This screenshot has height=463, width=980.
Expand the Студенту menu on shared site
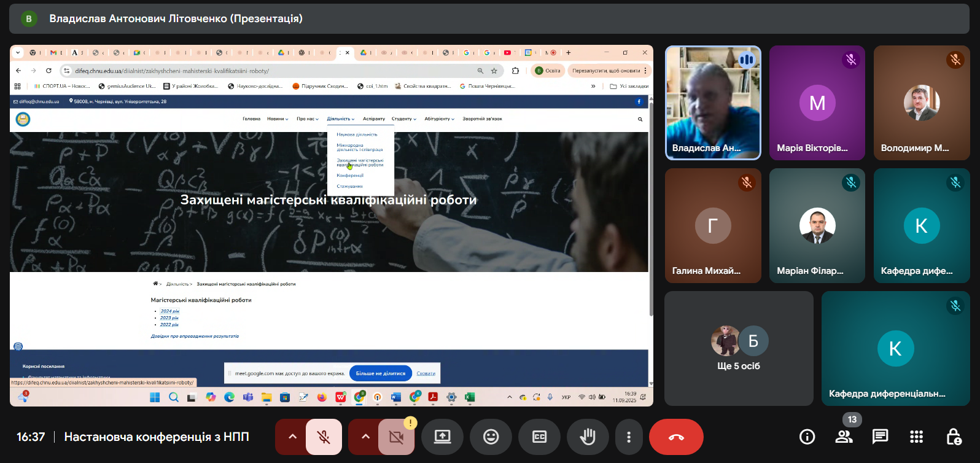point(404,119)
